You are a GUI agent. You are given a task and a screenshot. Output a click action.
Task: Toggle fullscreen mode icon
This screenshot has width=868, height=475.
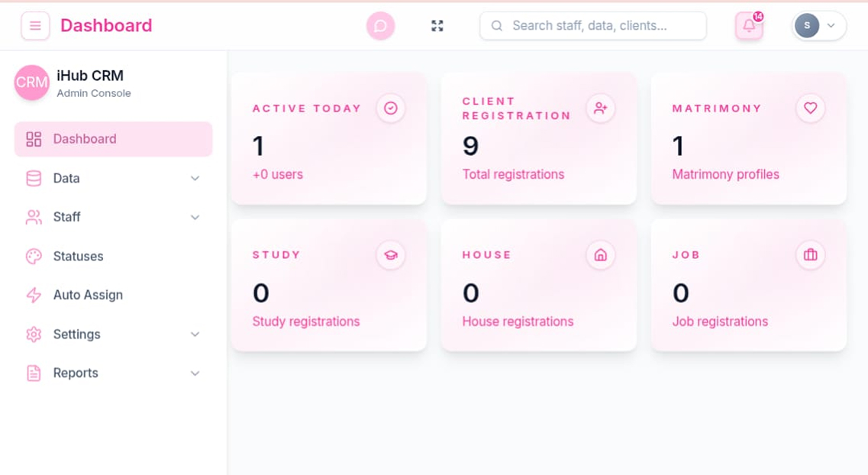click(x=437, y=26)
